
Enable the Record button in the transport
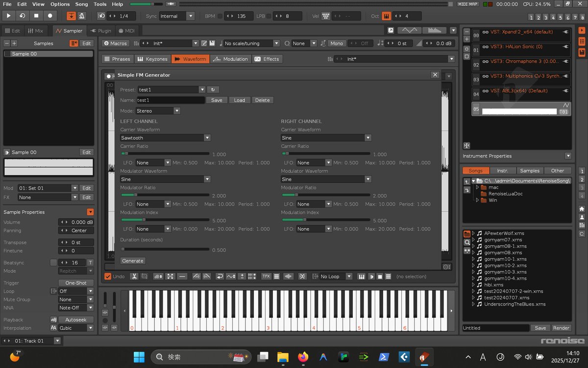tap(50, 16)
